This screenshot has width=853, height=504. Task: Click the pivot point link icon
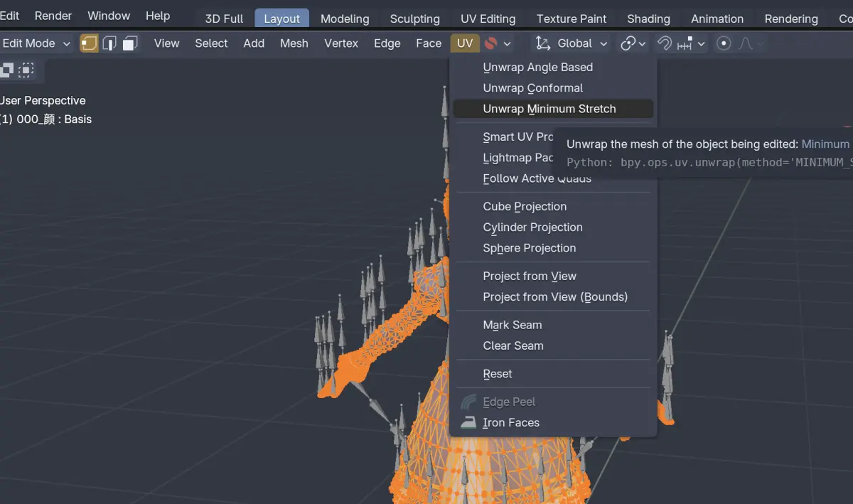click(628, 43)
